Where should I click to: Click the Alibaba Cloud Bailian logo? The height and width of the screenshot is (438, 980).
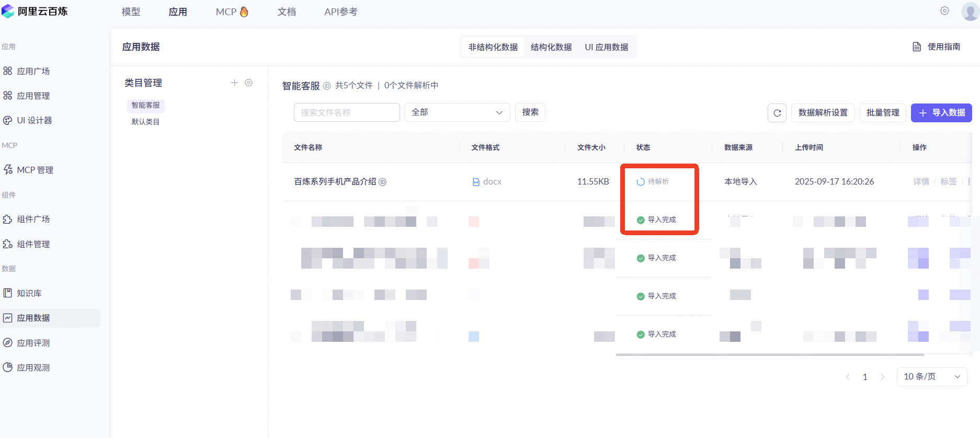(x=35, y=11)
